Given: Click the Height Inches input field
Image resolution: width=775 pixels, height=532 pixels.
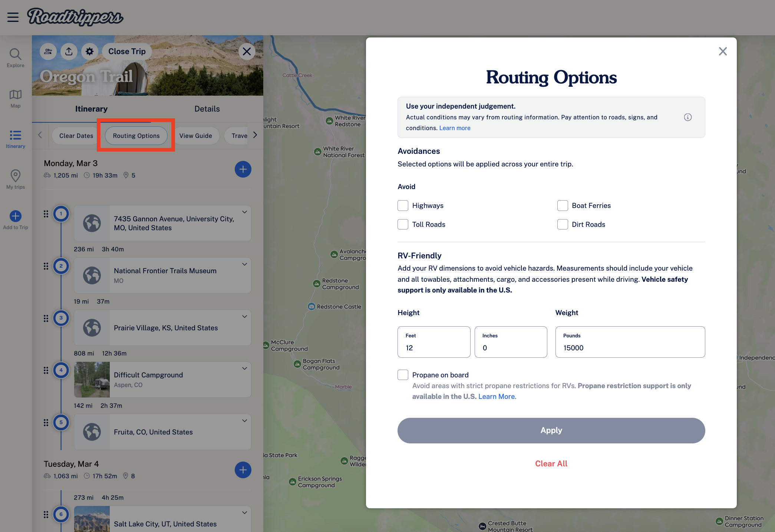Looking at the screenshot, I should click(511, 342).
